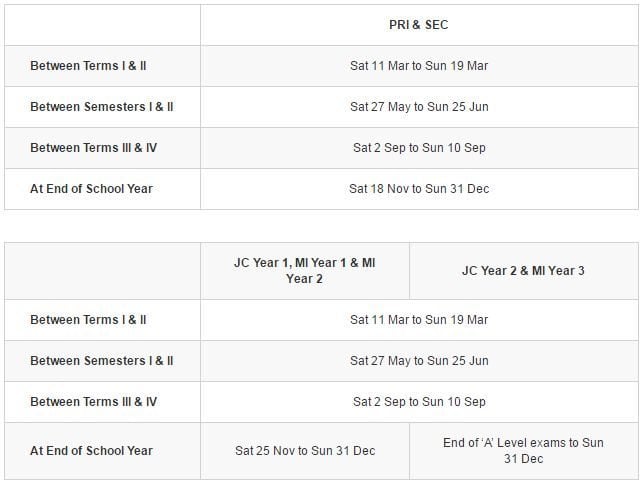Select first table's Between Semesters I & II label

click(102, 107)
